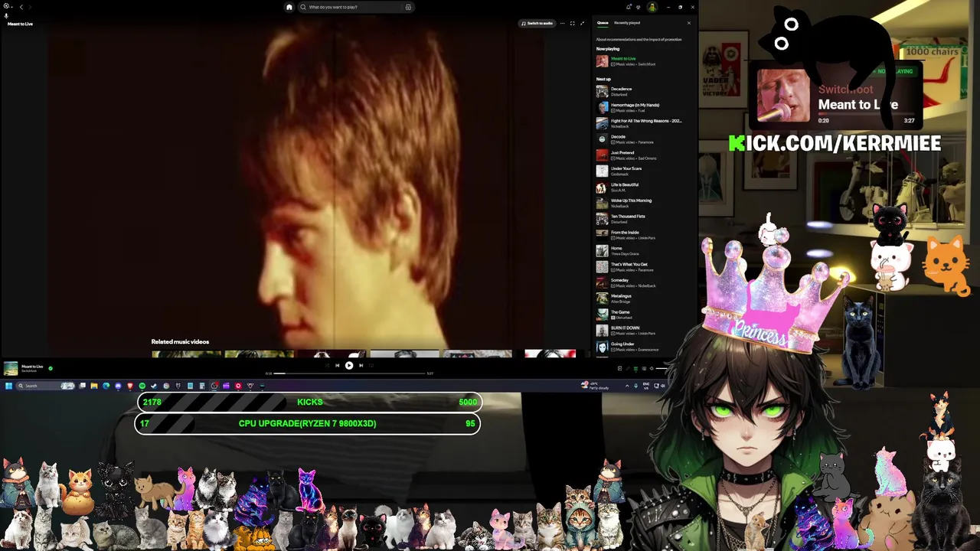Play Decadence by Disturbed from the queue

click(x=642, y=92)
